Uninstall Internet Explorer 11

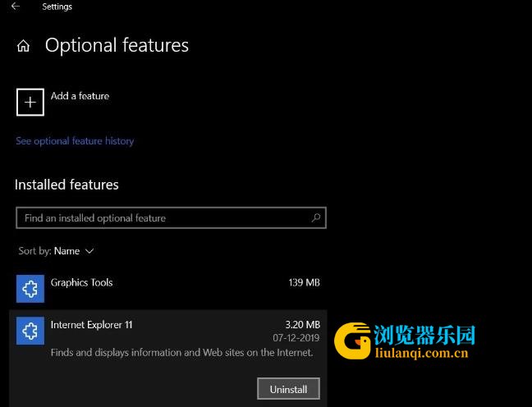pyautogui.click(x=288, y=389)
